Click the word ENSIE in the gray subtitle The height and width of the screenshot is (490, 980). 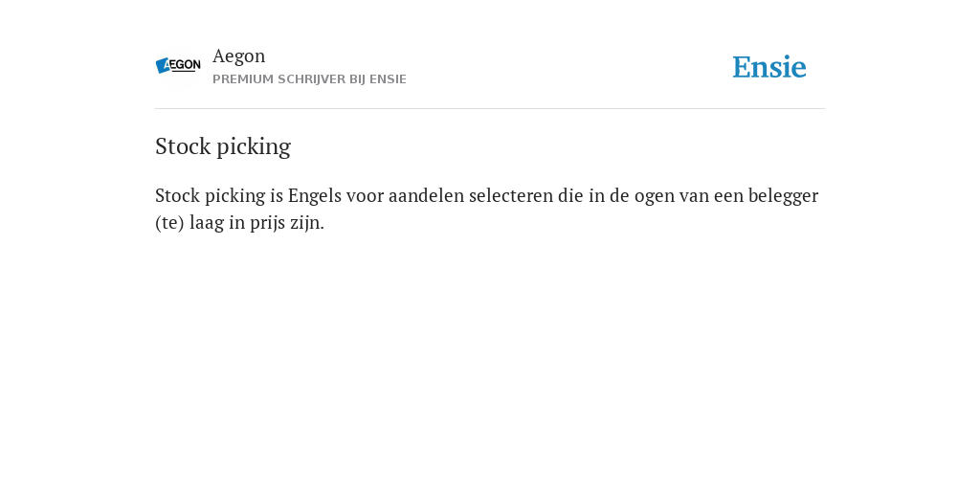[389, 79]
